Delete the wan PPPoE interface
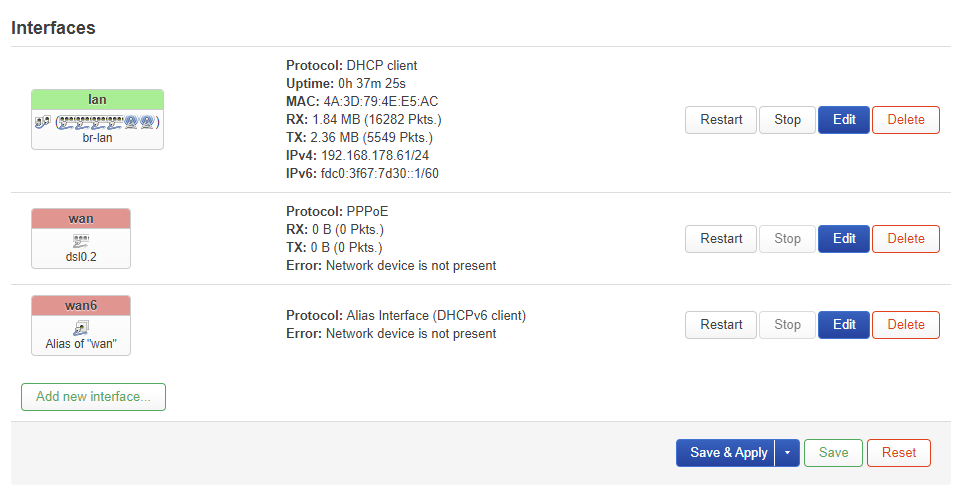Image resolution: width=959 pixels, height=495 pixels. pyautogui.click(x=906, y=239)
